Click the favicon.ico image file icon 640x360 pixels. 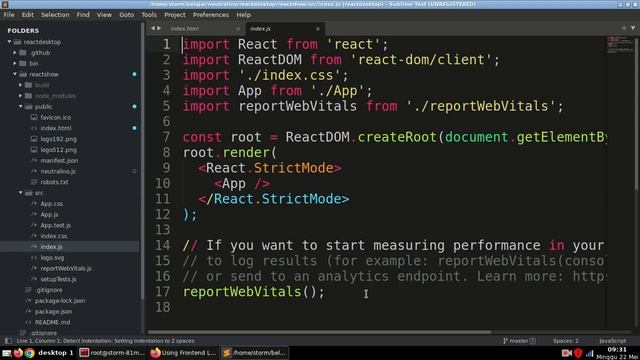pos(34,117)
